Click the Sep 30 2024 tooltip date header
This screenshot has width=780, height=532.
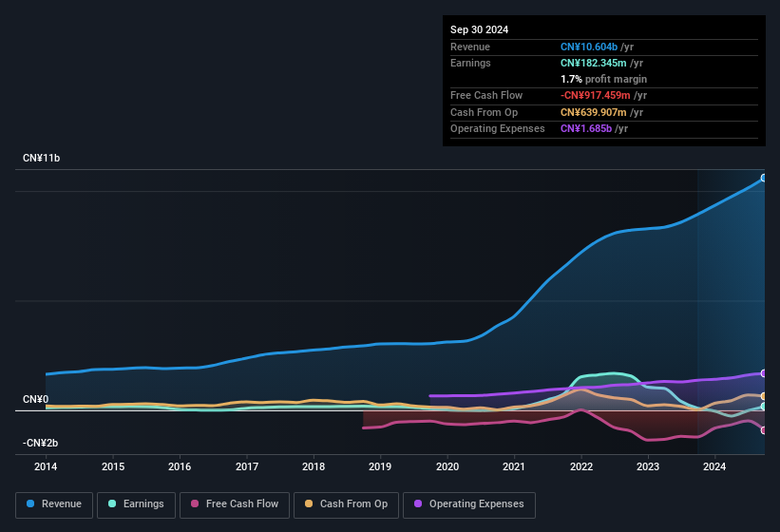coord(479,29)
